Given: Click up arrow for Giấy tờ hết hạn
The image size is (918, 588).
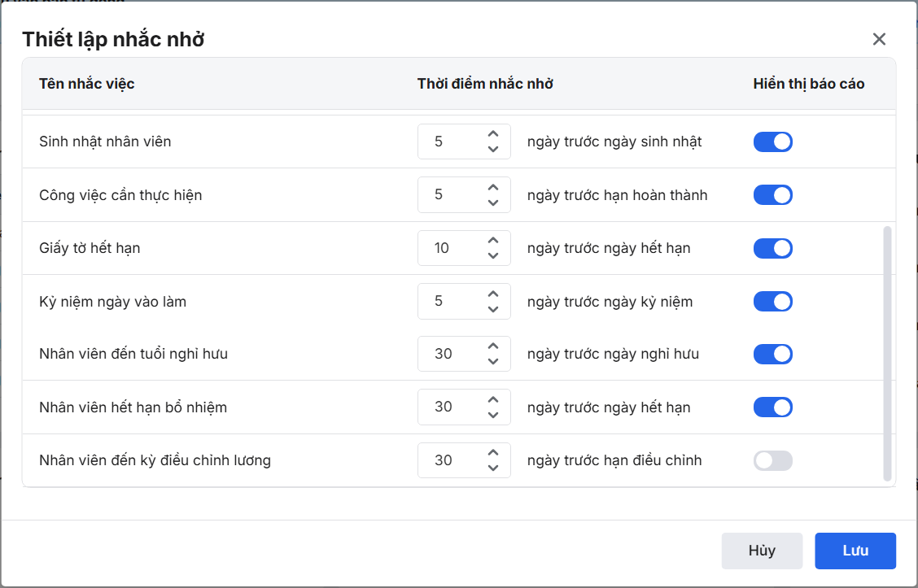Looking at the screenshot, I should point(492,241).
